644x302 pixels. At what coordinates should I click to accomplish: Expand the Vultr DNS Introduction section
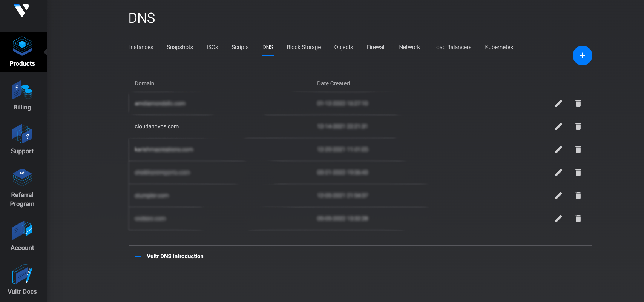coord(360,256)
